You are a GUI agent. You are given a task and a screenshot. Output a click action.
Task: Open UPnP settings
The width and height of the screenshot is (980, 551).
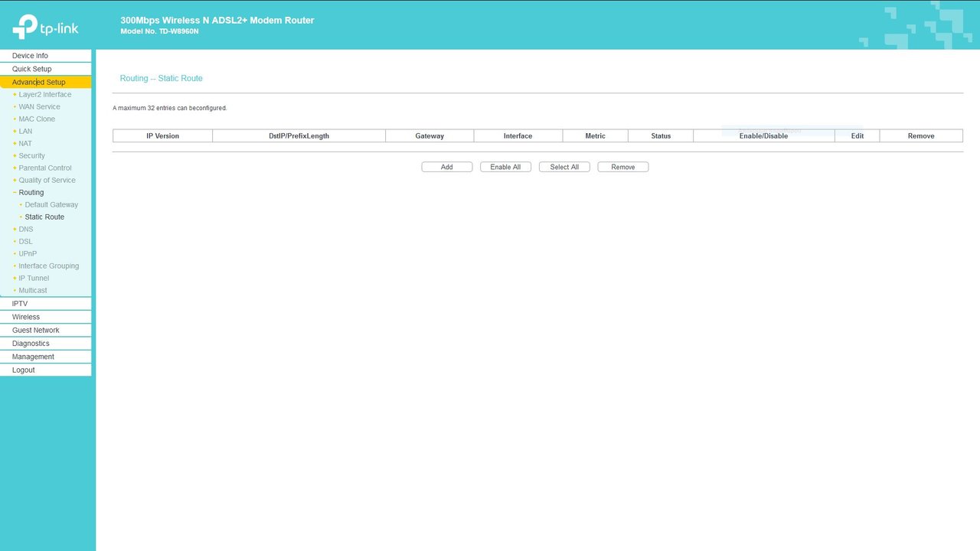(28, 254)
